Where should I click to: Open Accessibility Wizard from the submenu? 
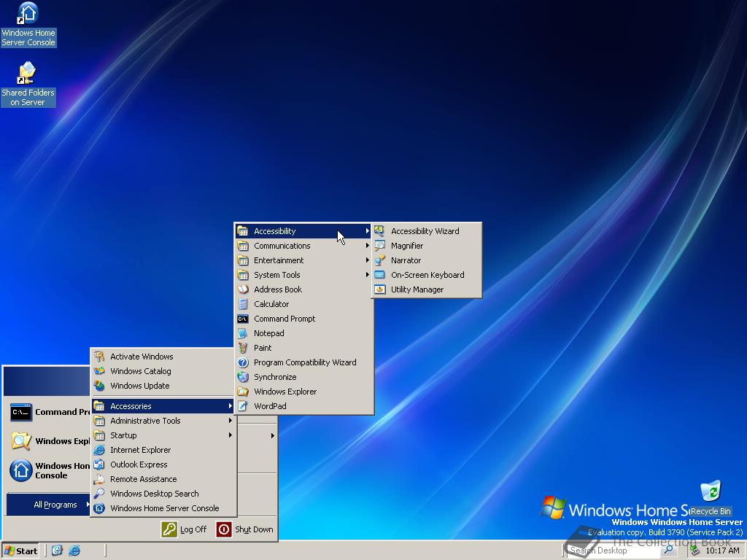point(426,231)
